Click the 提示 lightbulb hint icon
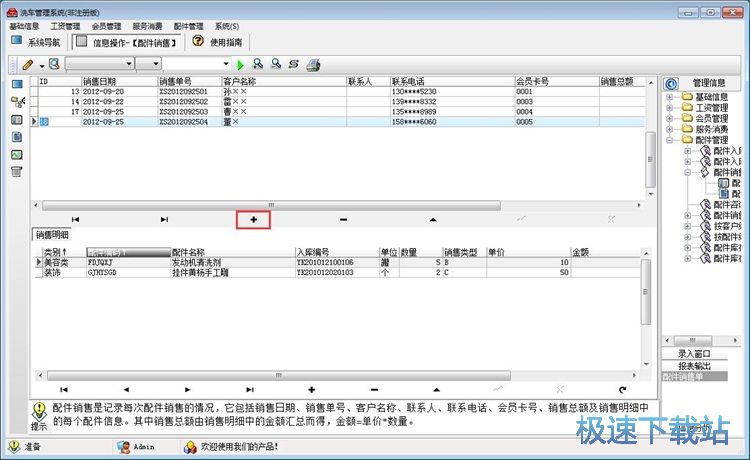Image resolution: width=750 pixels, height=460 pixels. pos(39,411)
